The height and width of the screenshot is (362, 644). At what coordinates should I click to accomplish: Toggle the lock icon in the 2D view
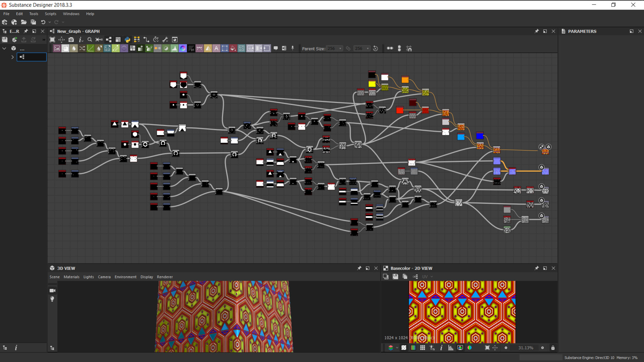pos(552,347)
